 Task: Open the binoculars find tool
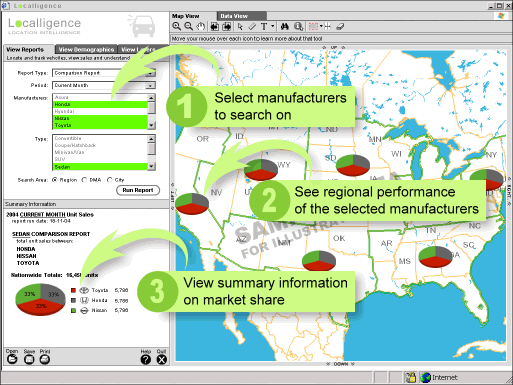[x=284, y=27]
